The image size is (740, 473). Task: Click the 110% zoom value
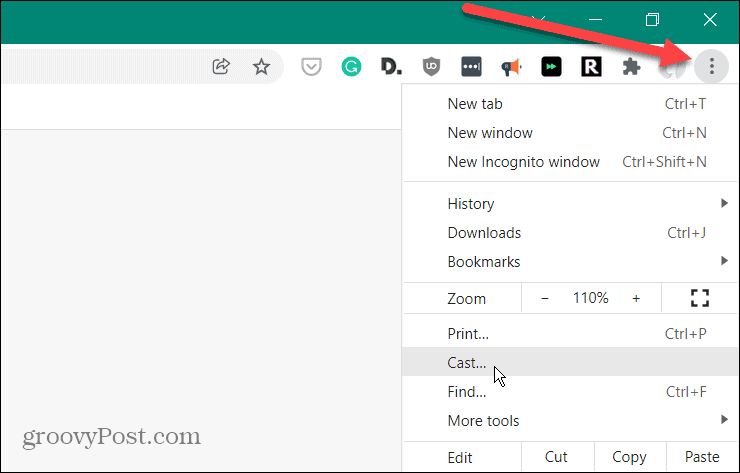tap(590, 298)
